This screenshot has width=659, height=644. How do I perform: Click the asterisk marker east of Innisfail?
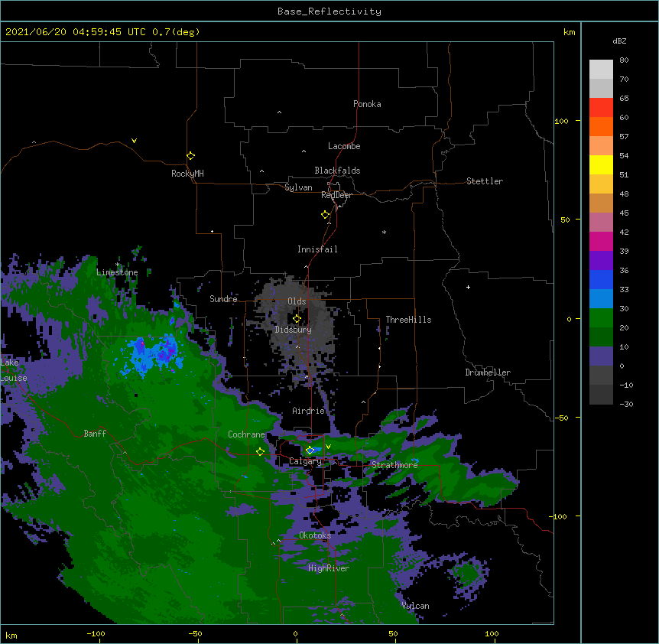point(384,232)
